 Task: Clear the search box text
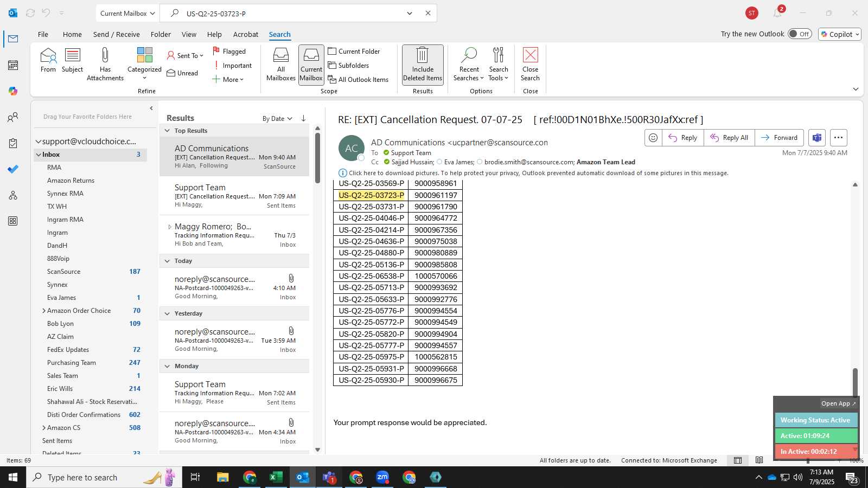(427, 13)
